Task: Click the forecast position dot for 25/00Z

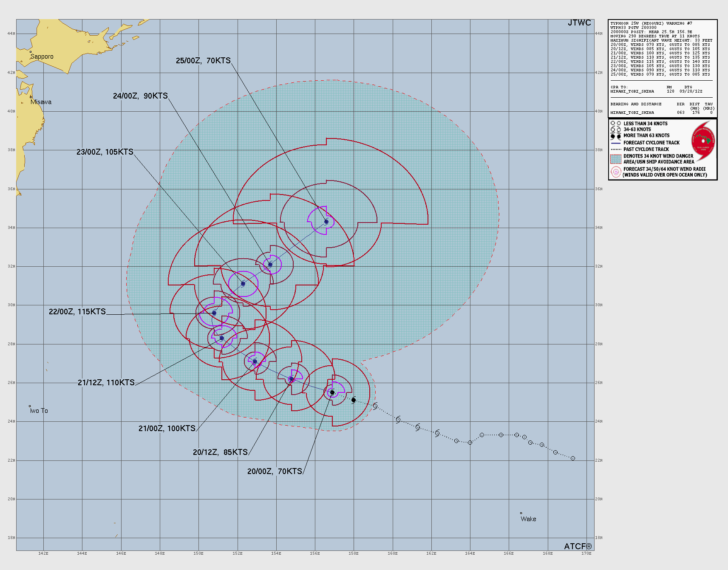Action: tap(326, 222)
